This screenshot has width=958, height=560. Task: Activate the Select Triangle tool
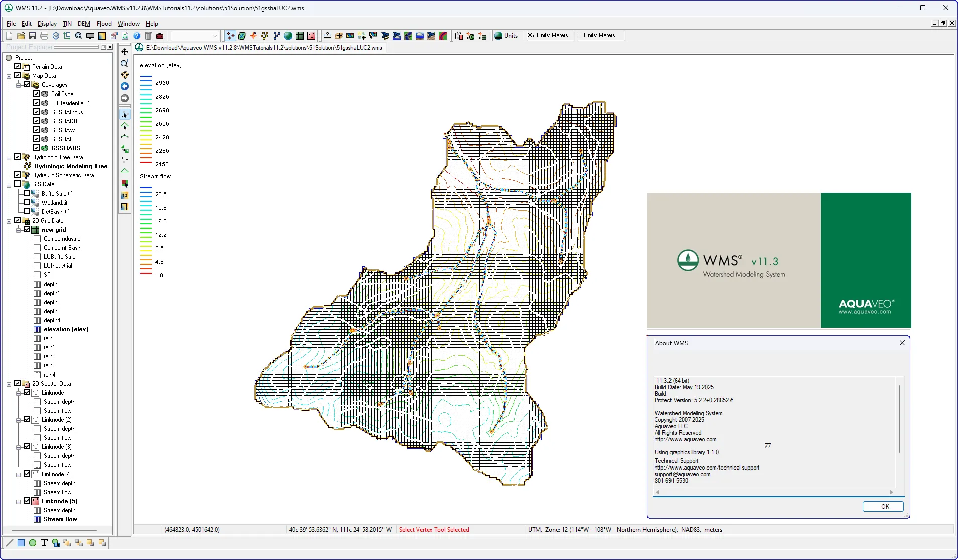click(x=125, y=126)
